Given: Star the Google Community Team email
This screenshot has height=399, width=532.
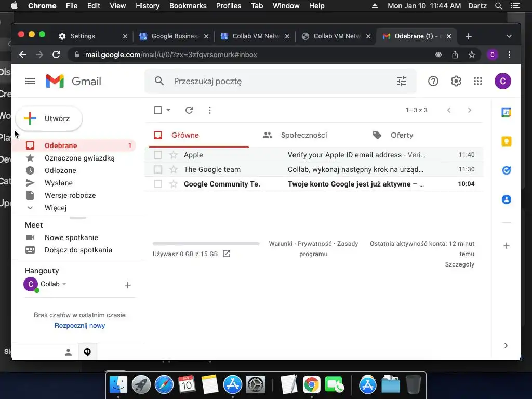Looking at the screenshot, I should point(174,184).
